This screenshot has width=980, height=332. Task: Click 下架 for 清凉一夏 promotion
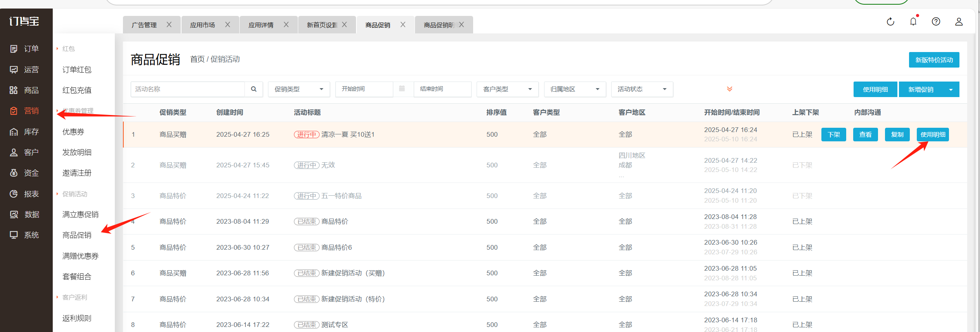[x=833, y=135]
